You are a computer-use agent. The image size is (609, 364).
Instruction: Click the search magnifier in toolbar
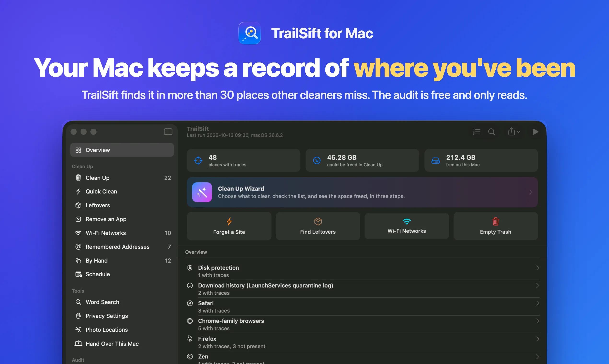click(x=492, y=132)
